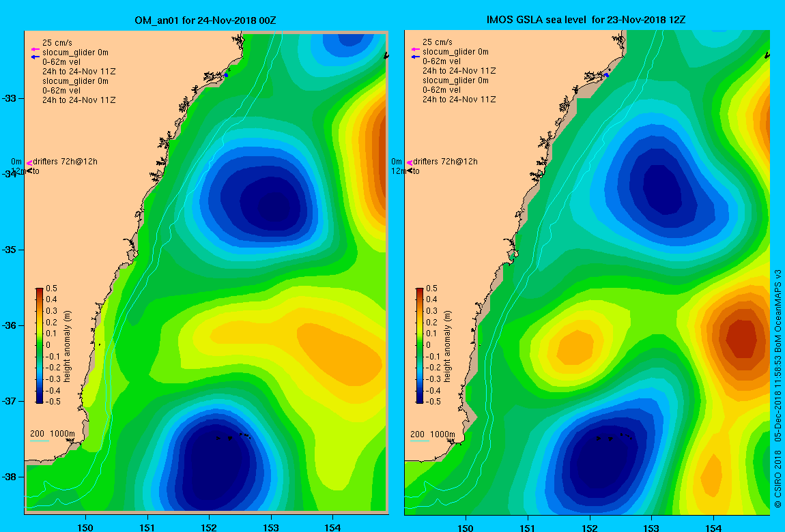Click longitude label '153' under right map

point(651,528)
